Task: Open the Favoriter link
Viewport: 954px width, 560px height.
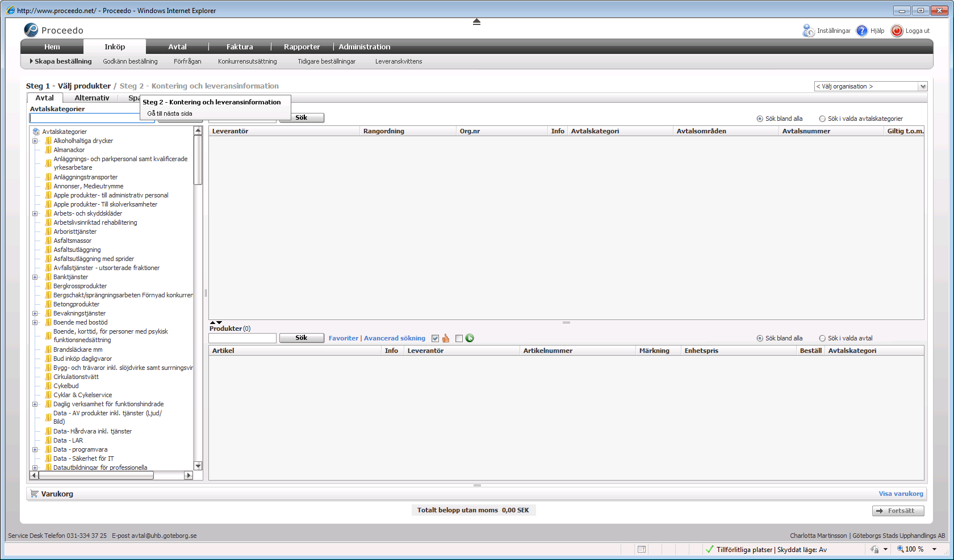Action: [x=344, y=338]
